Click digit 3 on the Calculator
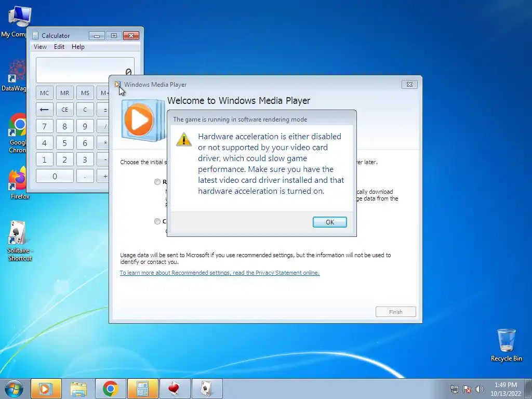Screen dimensions: 532x399 coord(85,159)
